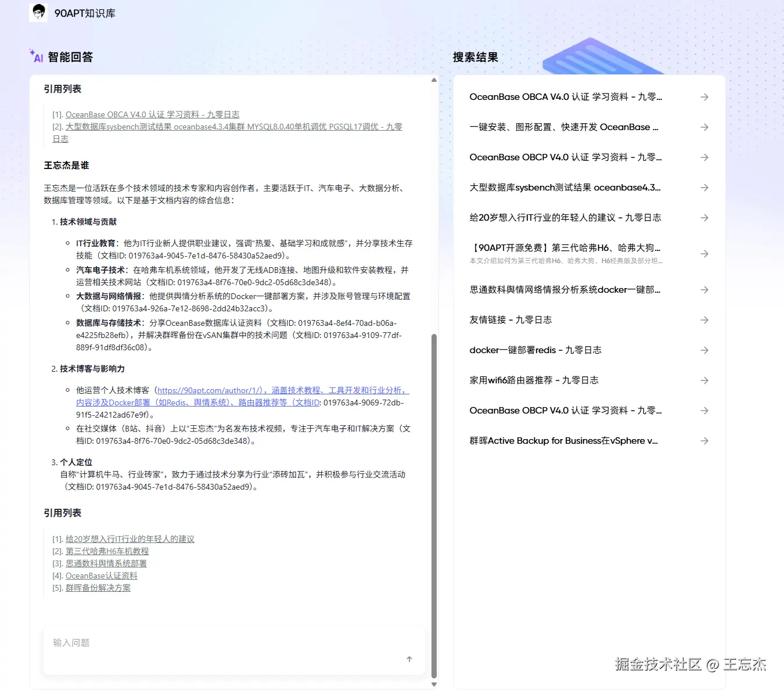Open result 给20岁想入行IT行业的年轻人的建议
784x690 pixels.
point(565,218)
